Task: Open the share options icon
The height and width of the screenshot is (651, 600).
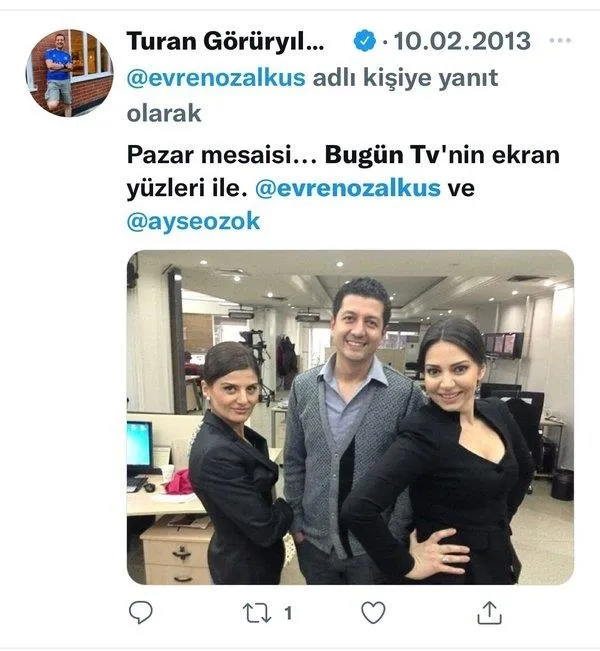Action: (x=490, y=612)
